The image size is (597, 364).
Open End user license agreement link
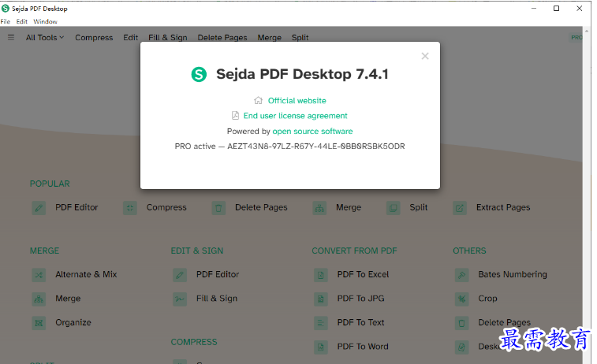coord(296,116)
